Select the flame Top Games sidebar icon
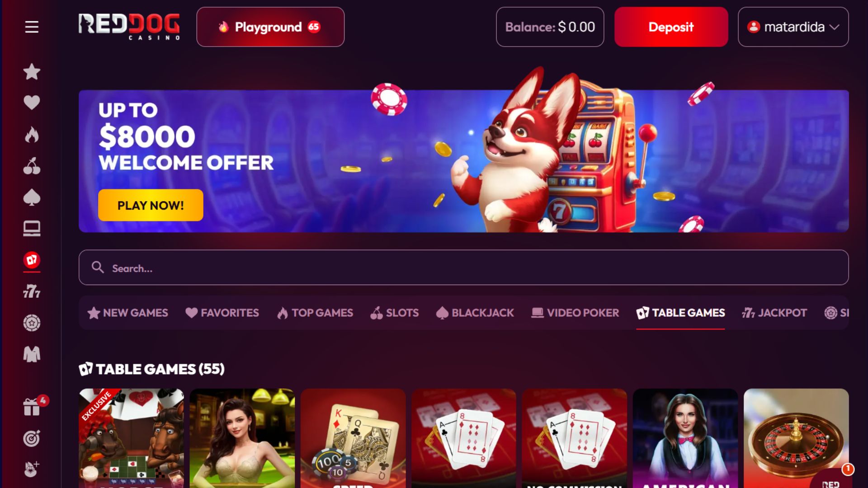868x488 pixels. pyautogui.click(x=32, y=135)
